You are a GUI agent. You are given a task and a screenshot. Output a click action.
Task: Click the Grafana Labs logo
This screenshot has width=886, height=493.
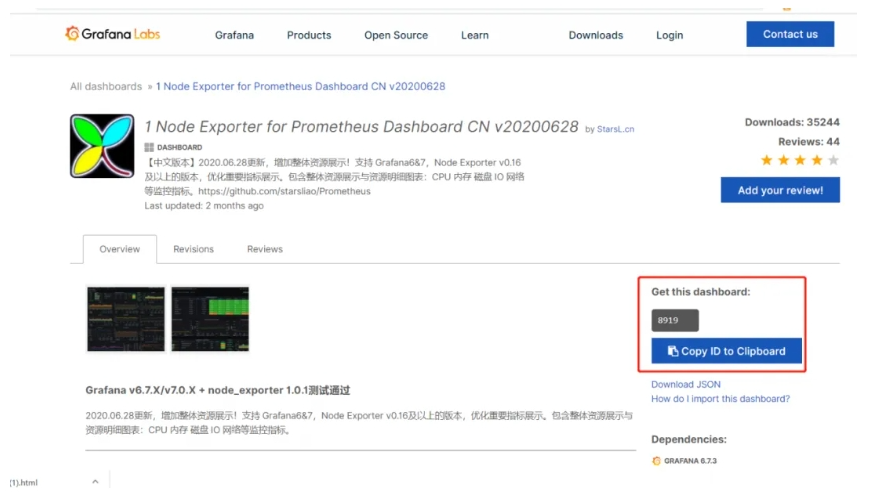coord(112,34)
